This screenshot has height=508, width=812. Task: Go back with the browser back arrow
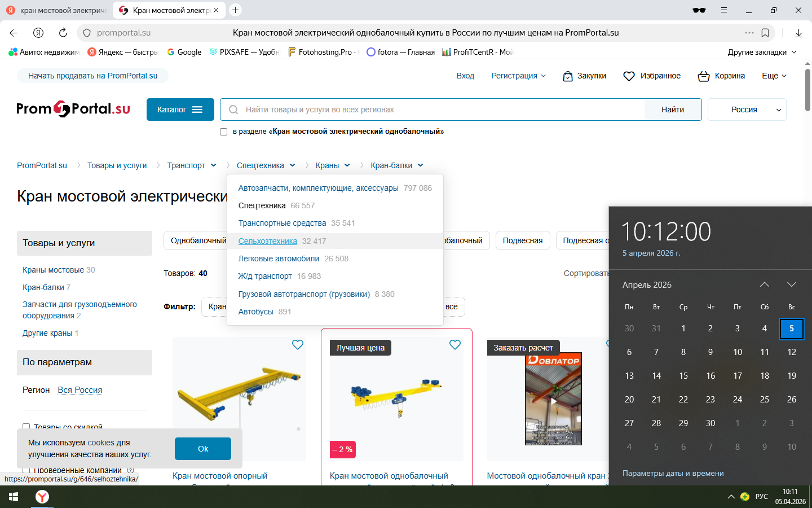14,33
